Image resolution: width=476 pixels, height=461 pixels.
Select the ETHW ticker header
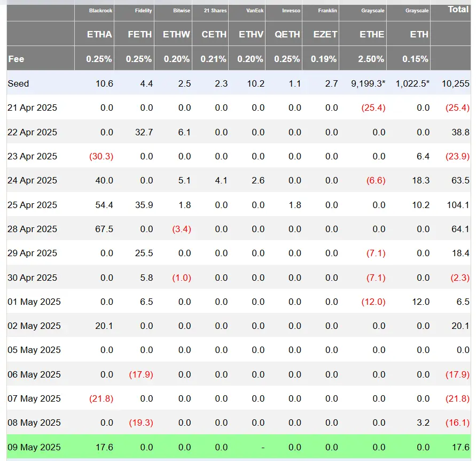pyautogui.click(x=176, y=34)
